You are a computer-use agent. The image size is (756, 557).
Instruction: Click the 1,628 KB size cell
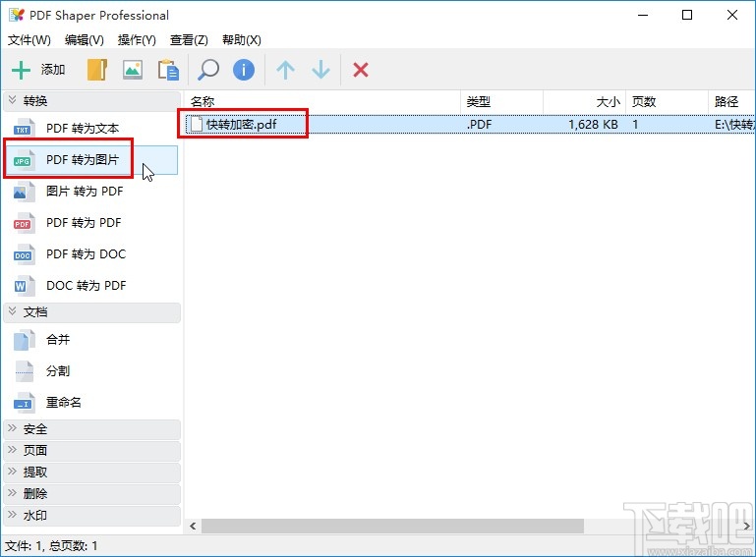tap(593, 125)
